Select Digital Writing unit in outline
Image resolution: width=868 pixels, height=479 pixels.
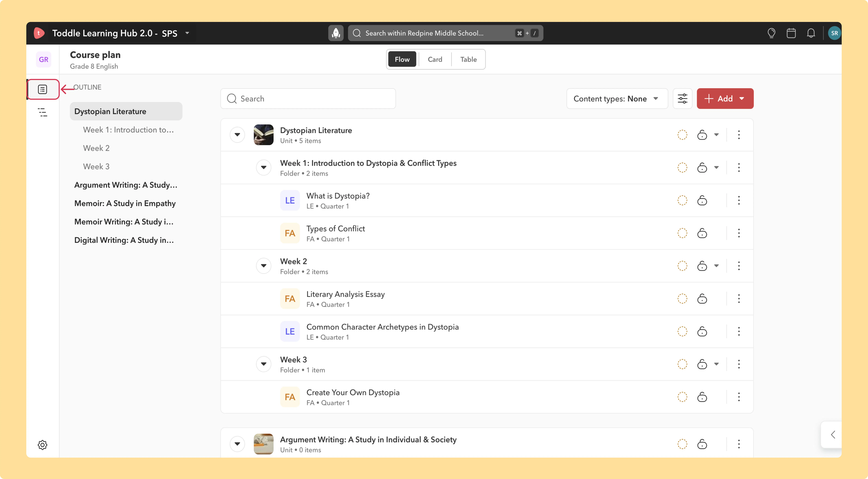tap(124, 240)
